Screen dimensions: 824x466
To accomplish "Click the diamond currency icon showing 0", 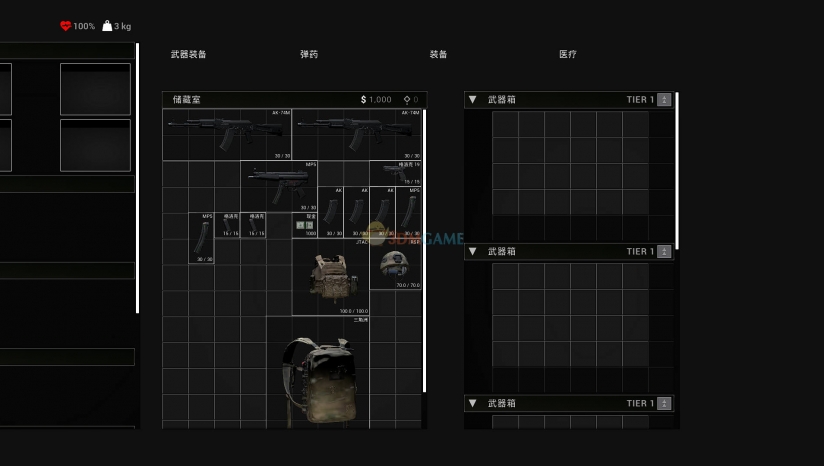I will coord(407,99).
